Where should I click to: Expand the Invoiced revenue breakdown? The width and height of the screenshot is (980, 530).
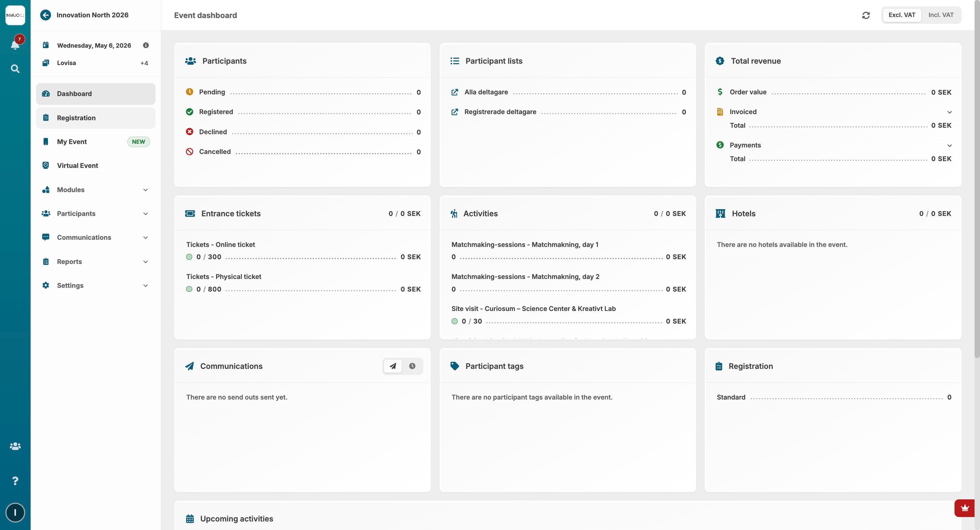click(x=949, y=112)
